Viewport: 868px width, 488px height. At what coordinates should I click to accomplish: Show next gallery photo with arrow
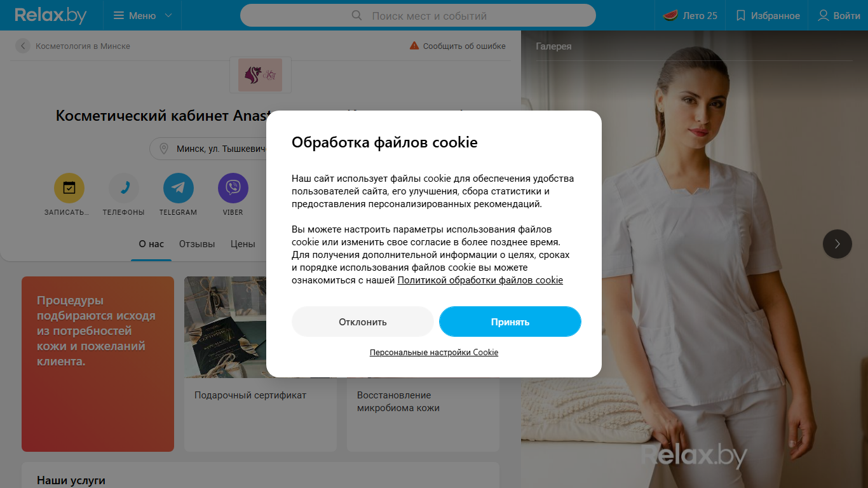837,243
